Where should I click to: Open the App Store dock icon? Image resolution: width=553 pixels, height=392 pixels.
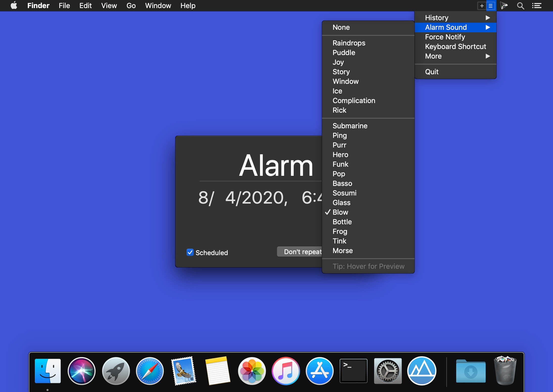coord(320,371)
